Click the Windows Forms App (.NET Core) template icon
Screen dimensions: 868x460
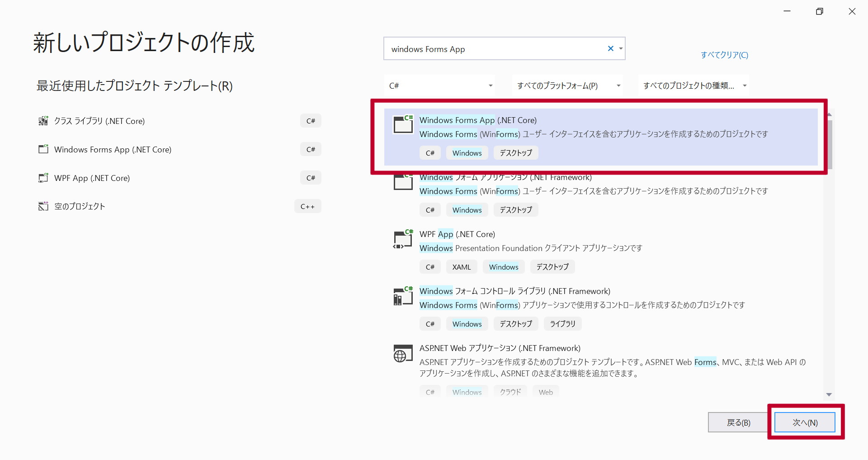403,125
